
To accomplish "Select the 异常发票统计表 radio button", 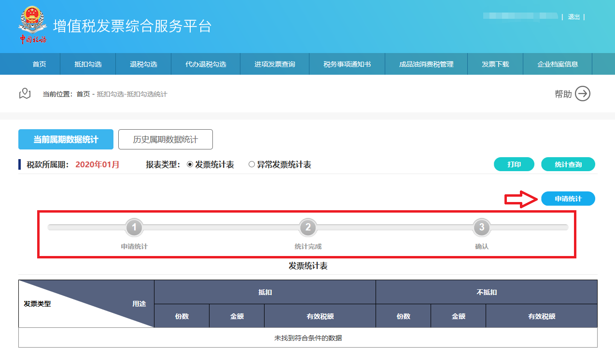I will (x=252, y=164).
